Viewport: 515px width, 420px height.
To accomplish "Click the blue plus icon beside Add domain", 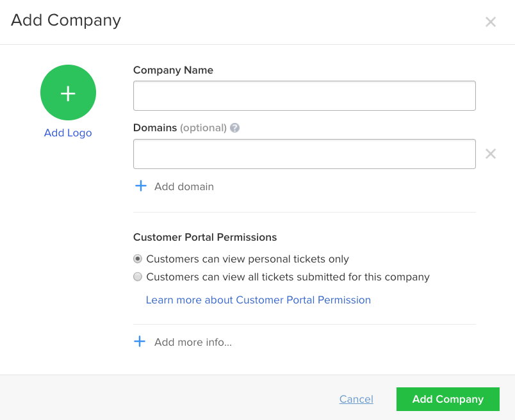I will pyautogui.click(x=141, y=186).
